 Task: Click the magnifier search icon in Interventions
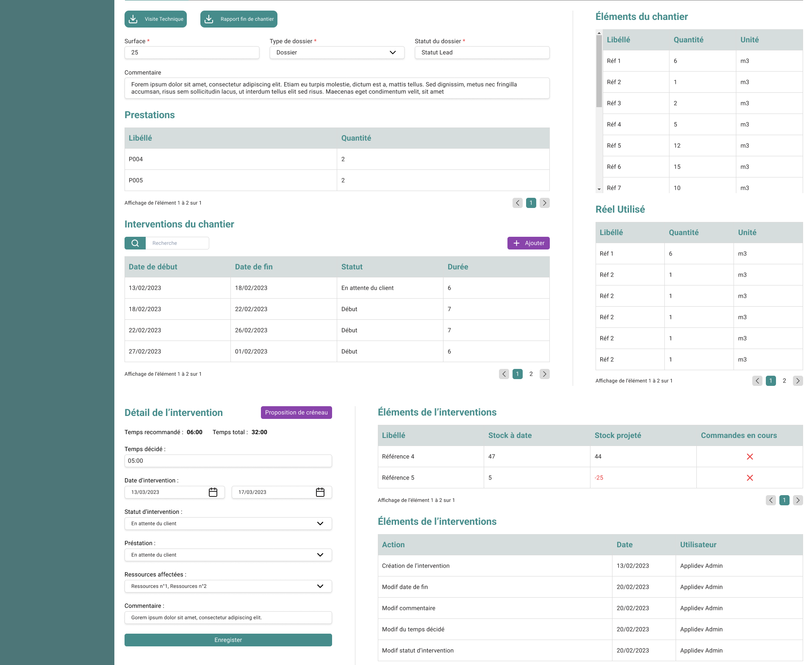(135, 243)
